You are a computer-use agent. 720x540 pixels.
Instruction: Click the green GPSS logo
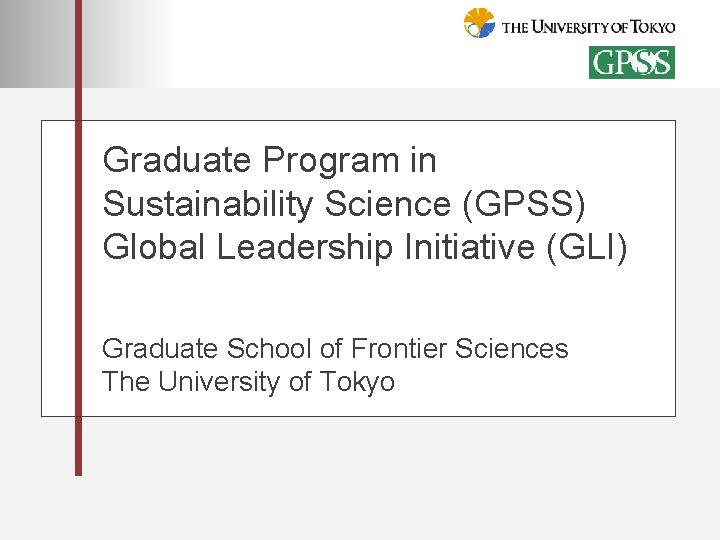[631, 62]
